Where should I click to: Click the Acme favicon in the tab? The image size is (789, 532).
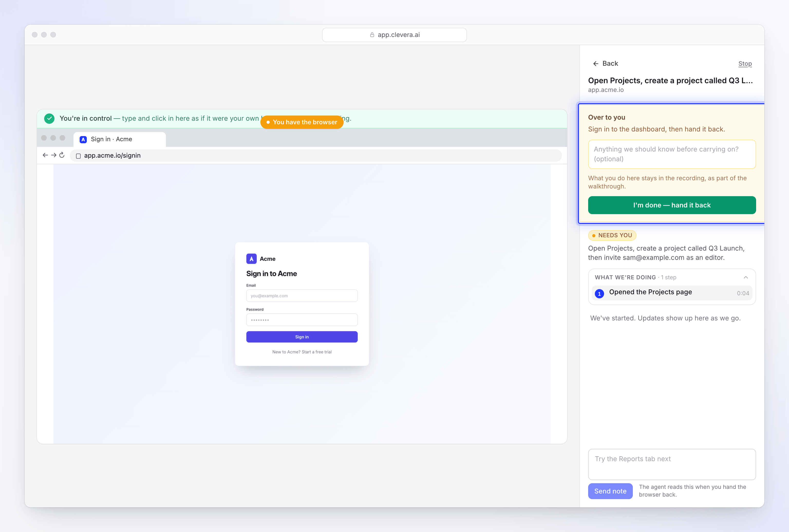coord(83,139)
